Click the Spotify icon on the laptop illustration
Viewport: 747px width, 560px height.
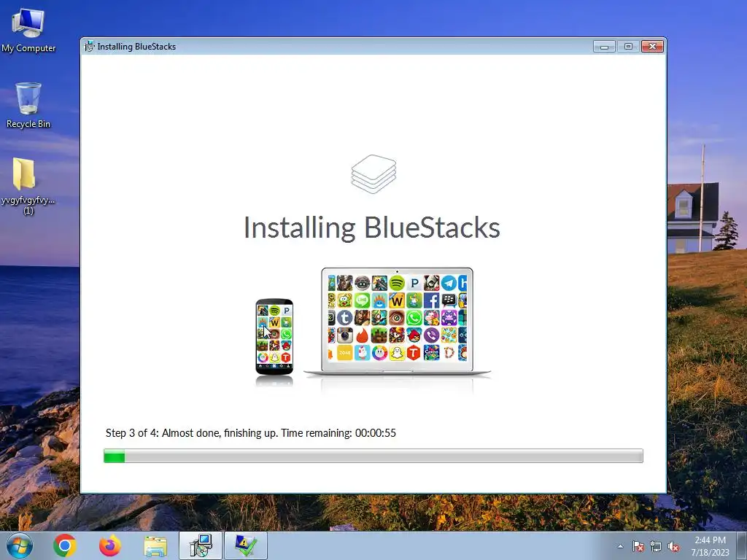pos(397,284)
